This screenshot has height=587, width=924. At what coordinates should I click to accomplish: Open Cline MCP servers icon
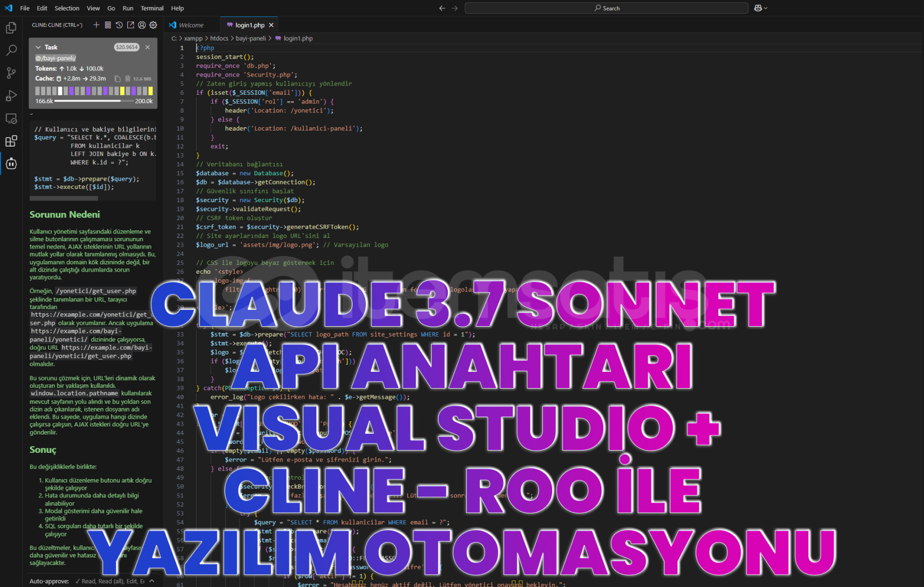pyautogui.click(x=108, y=25)
